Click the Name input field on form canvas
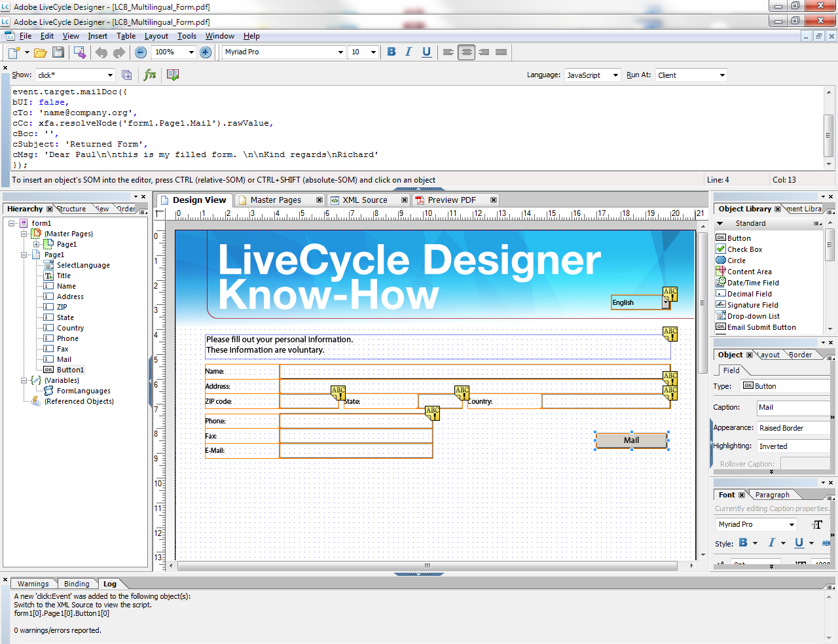This screenshot has height=644, width=838. [475, 372]
